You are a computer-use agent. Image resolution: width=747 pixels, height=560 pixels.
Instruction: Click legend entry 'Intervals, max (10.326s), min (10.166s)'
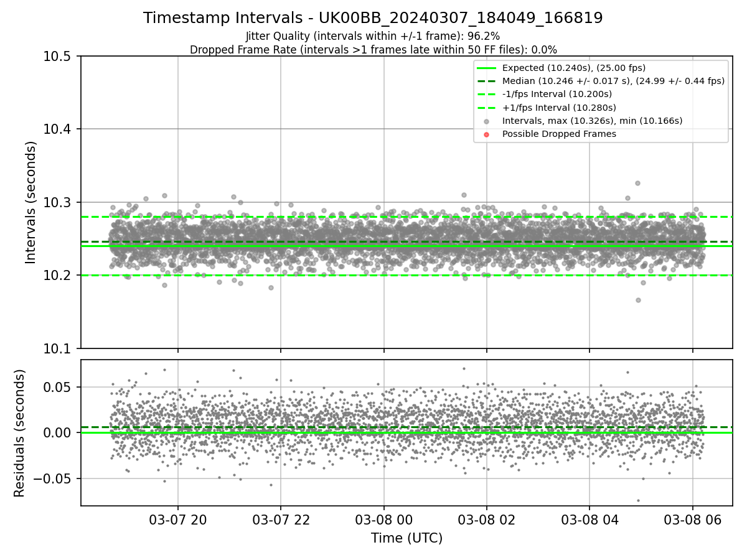pyautogui.click(x=592, y=121)
